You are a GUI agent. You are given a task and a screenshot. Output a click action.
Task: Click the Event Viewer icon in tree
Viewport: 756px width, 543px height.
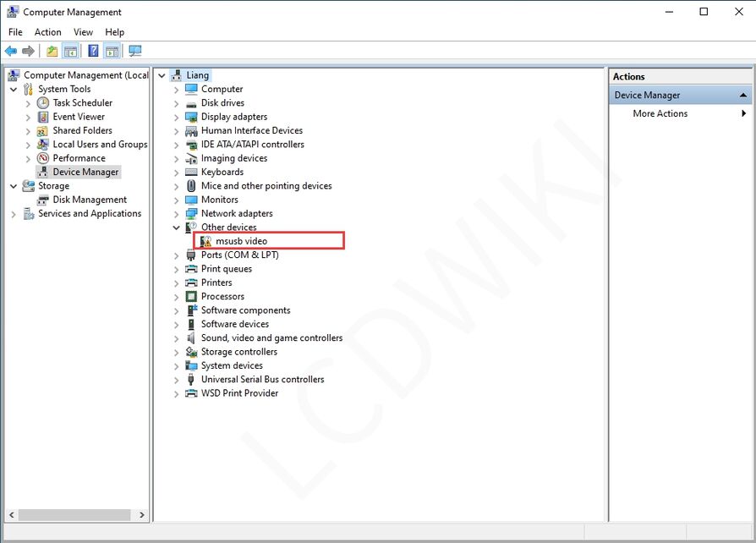[x=43, y=117]
